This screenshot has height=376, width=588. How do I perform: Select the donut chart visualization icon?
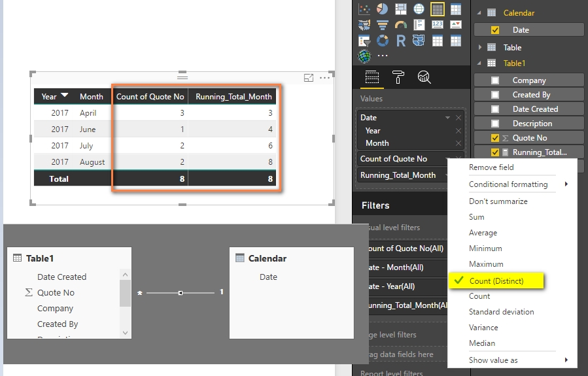(x=382, y=41)
